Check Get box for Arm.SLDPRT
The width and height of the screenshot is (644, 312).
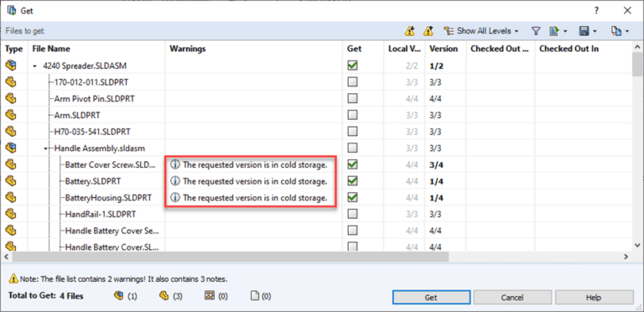point(352,115)
